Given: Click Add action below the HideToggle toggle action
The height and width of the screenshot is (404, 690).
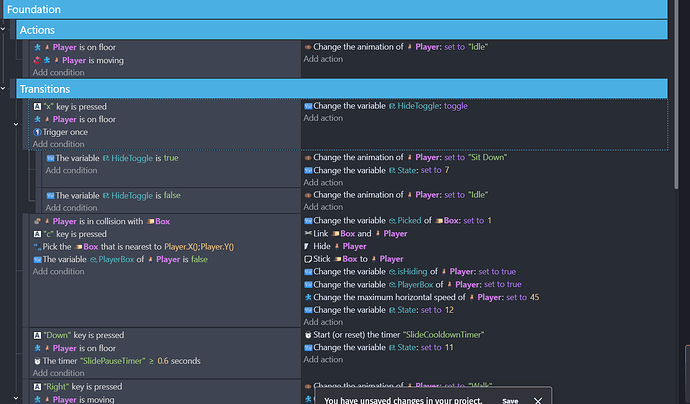Looking at the screenshot, I should (324, 119).
